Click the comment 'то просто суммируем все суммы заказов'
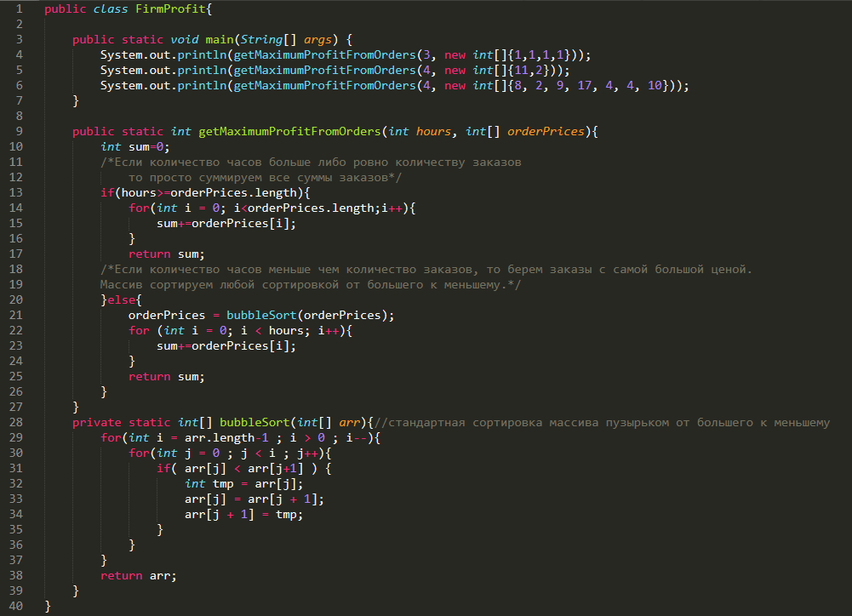 click(266, 177)
